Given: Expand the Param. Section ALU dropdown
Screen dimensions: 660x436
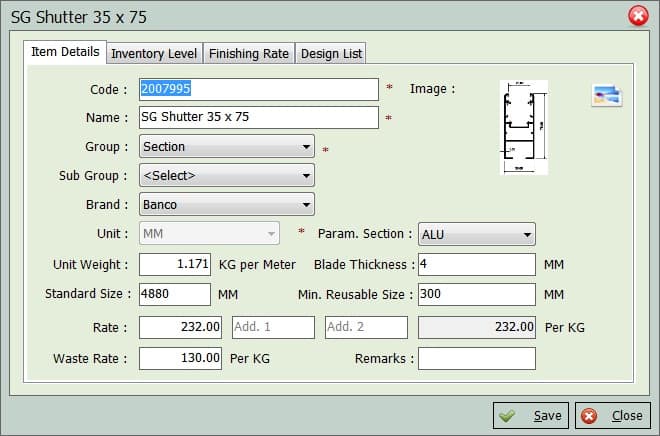Looking at the screenshot, I should pos(476,234).
